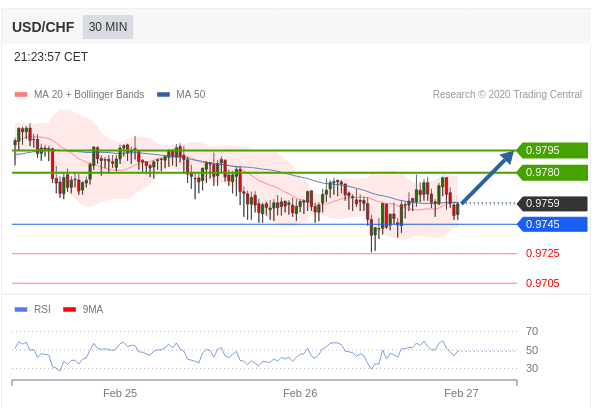The height and width of the screenshot is (411, 595).
Task: Select the 0.9725 red support label
Action: (x=542, y=253)
